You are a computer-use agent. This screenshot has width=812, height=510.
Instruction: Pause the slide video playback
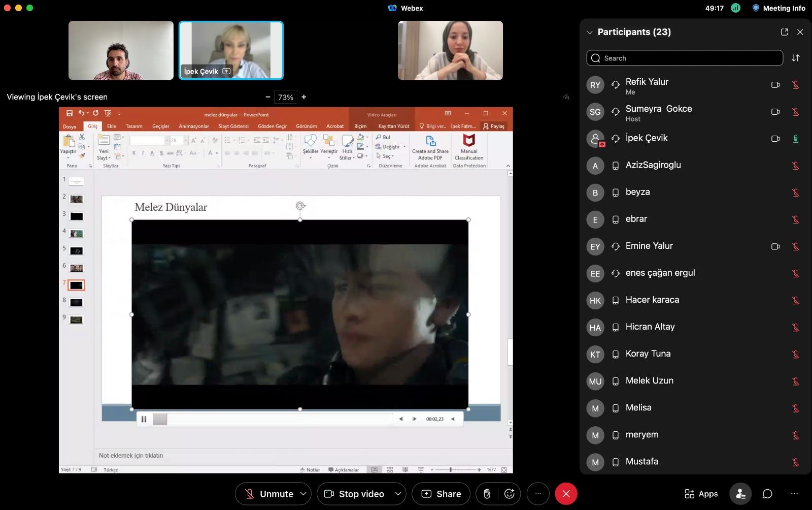144,419
